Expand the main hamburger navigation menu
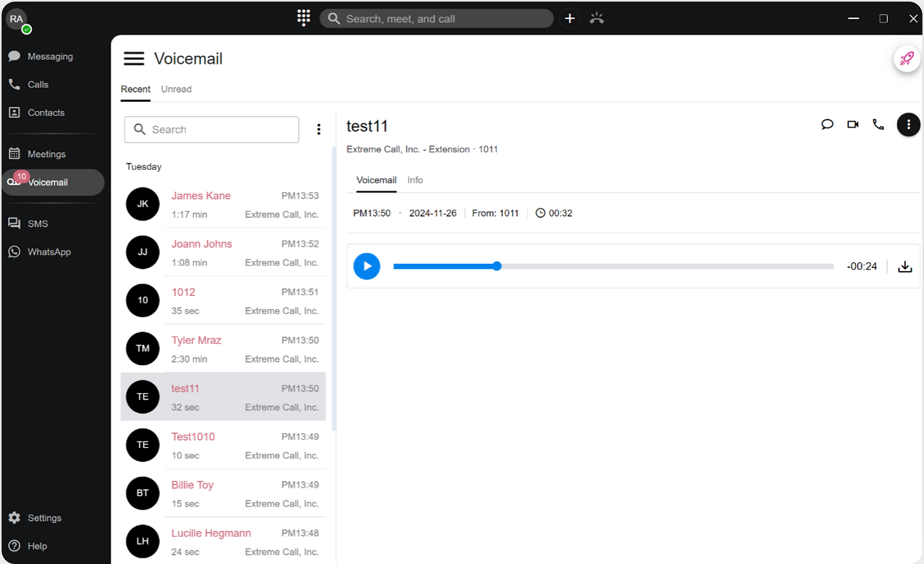Image resolution: width=924 pixels, height=564 pixels. click(134, 58)
